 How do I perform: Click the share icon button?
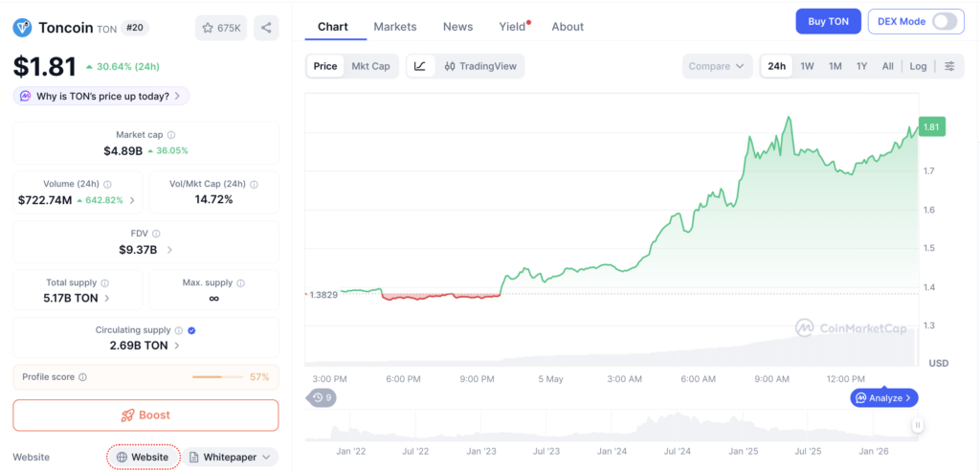pyautogui.click(x=266, y=28)
